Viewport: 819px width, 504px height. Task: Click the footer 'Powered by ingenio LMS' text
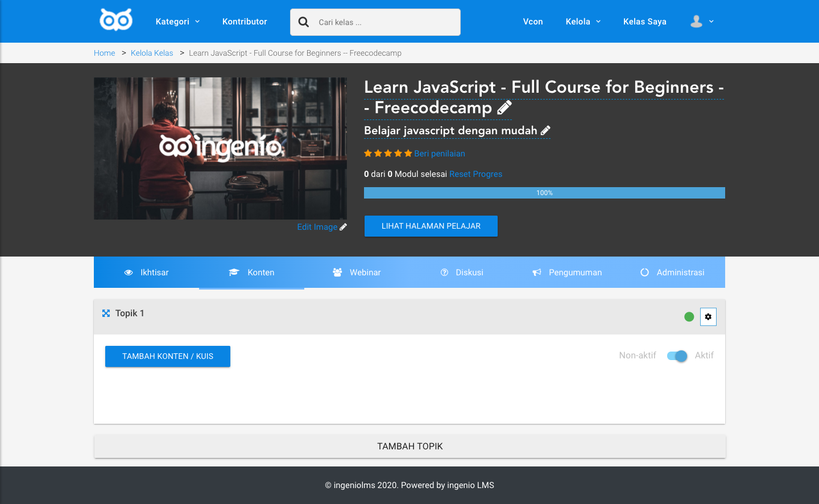point(448,485)
